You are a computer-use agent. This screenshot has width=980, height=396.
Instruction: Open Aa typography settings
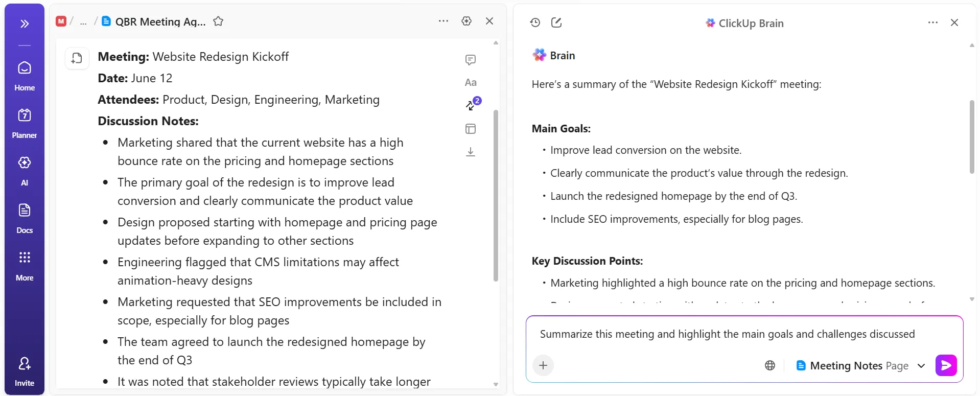click(x=471, y=82)
